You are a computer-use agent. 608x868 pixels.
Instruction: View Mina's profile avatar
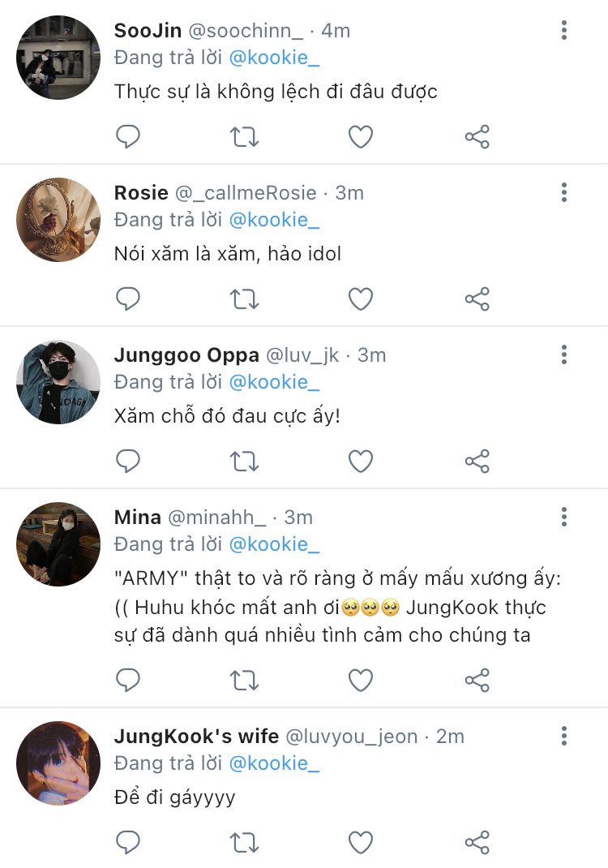pos(58,544)
